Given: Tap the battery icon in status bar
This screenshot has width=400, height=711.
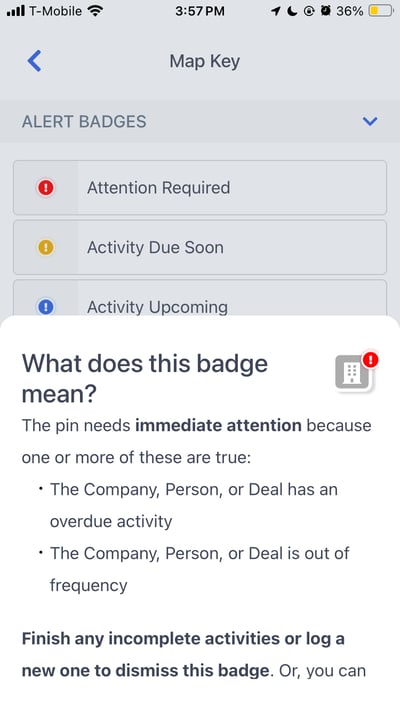Looking at the screenshot, I should coord(380,11).
